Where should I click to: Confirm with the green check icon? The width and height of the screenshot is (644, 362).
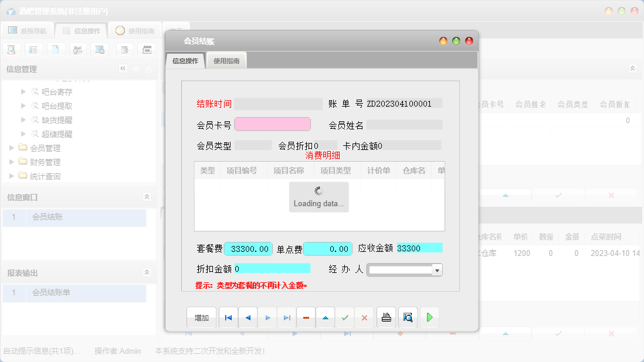(345, 317)
